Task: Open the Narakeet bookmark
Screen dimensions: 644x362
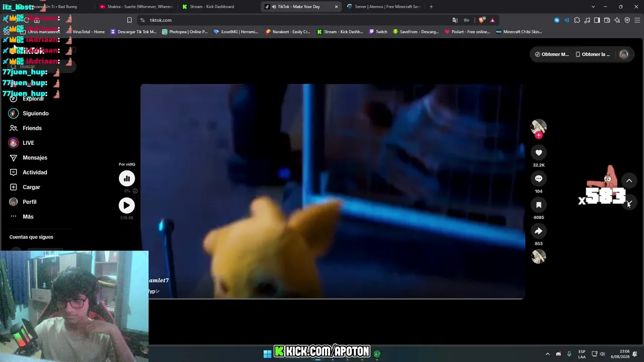Action: pyautogui.click(x=288, y=32)
